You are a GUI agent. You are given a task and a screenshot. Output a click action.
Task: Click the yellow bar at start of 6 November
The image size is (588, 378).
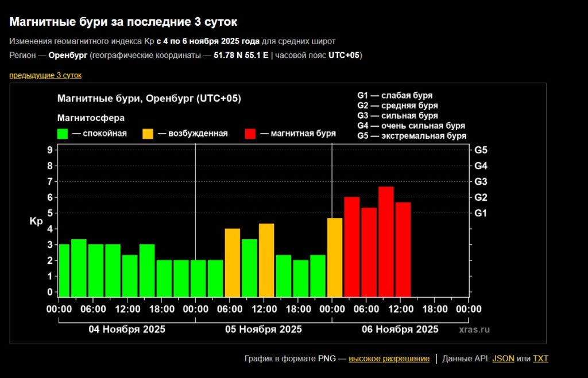click(335, 257)
